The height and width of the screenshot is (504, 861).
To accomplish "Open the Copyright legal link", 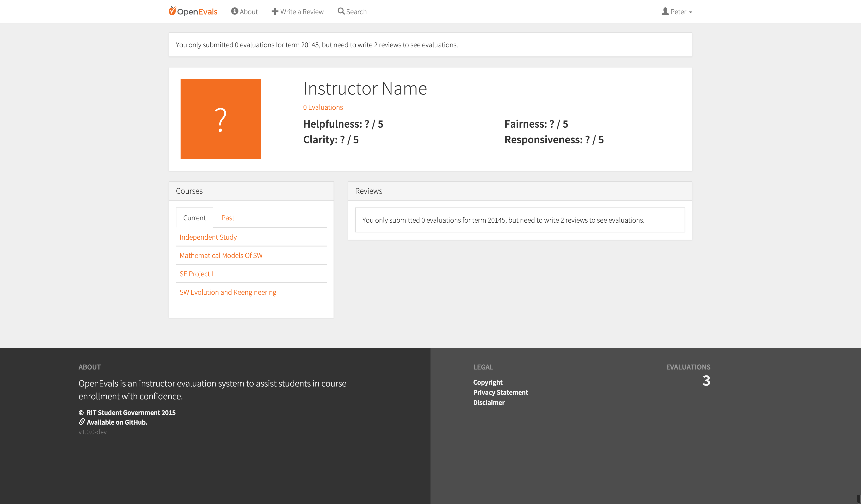I will [487, 382].
